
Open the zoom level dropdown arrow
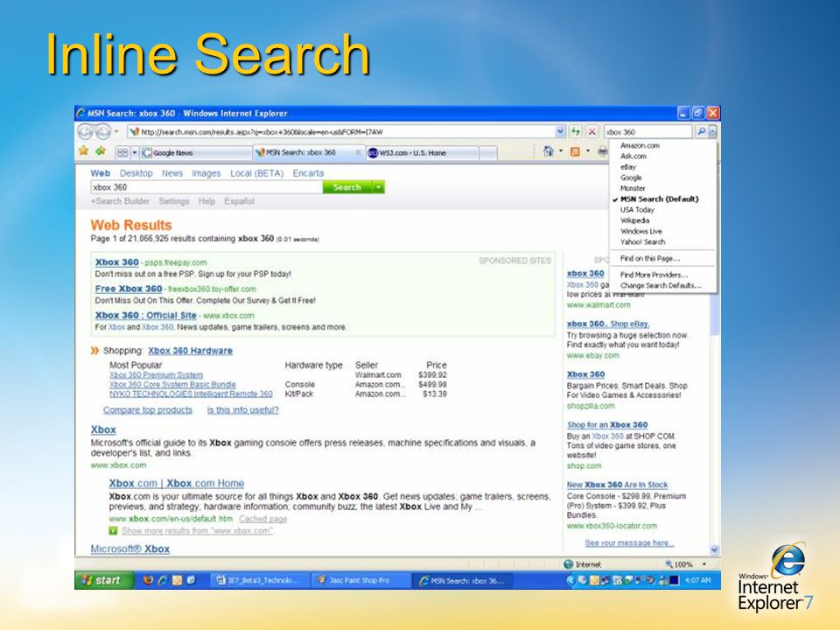(703, 564)
